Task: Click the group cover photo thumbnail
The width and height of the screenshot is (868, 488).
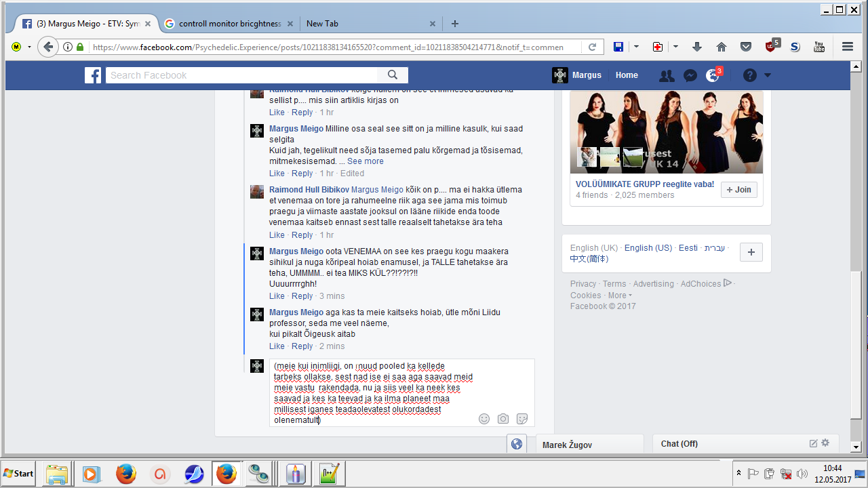Action: tap(667, 132)
